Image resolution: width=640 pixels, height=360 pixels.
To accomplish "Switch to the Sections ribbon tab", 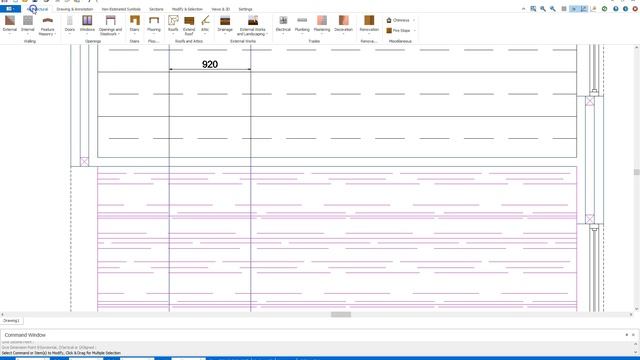I will (156, 9).
